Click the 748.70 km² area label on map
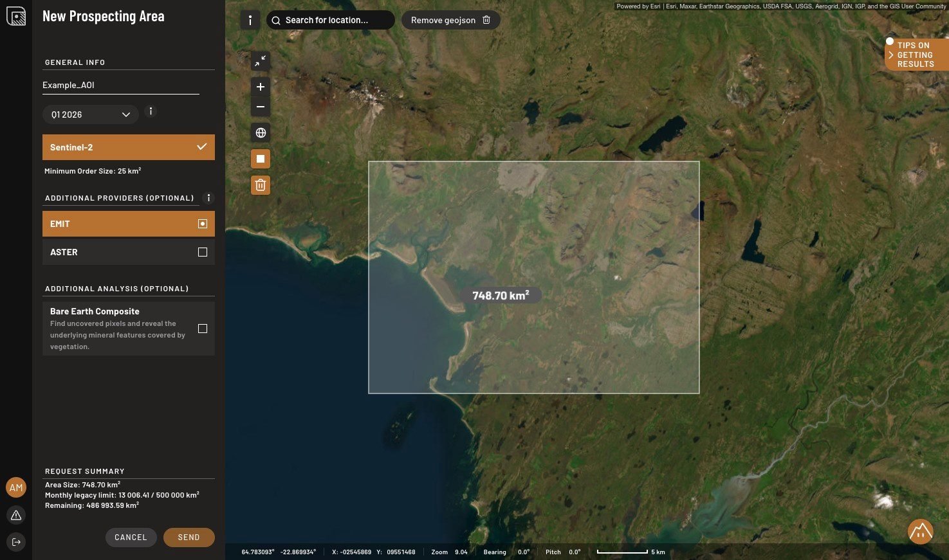Image resolution: width=949 pixels, height=560 pixels. [501, 296]
